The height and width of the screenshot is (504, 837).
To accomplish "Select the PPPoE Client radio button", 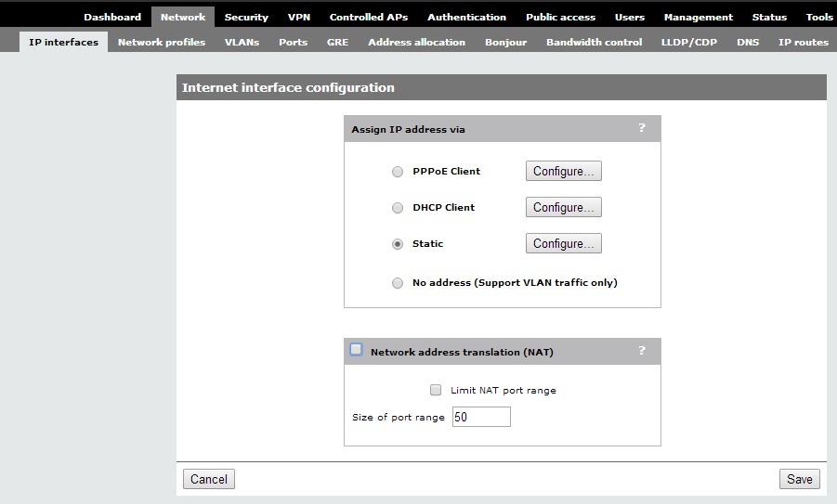I will pyautogui.click(x=398, y=172).
